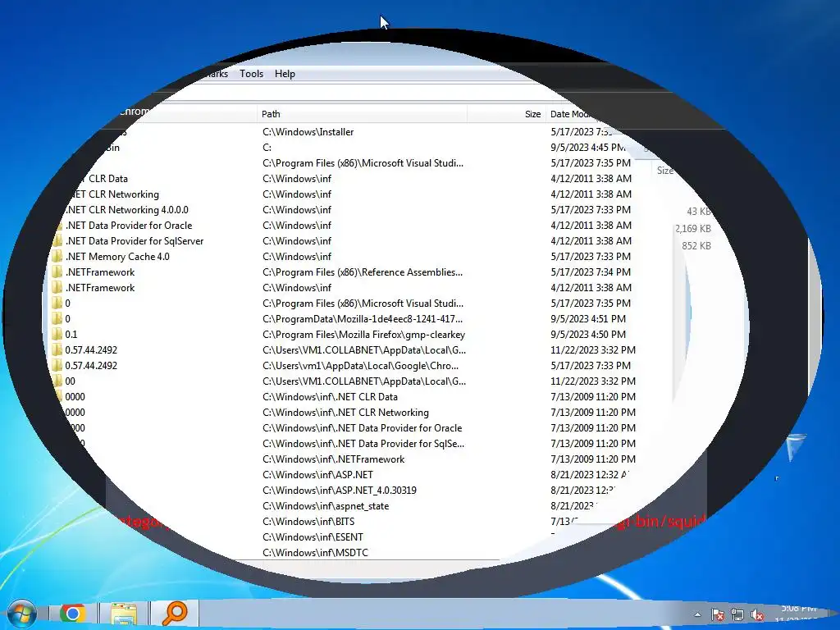Click path C:\Windows\inf\ASP.NET
This screenshot has width=840, height=630.
[x=317, y=474]
